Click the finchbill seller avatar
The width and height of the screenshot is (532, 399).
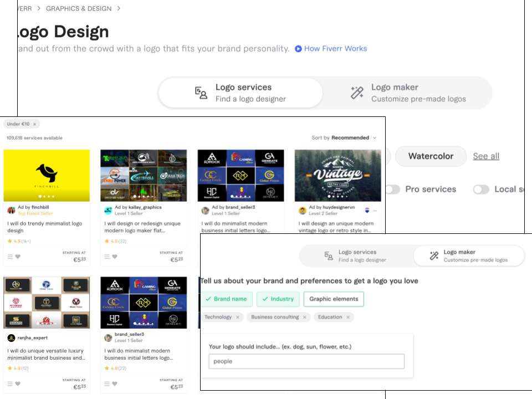[11, 211]
